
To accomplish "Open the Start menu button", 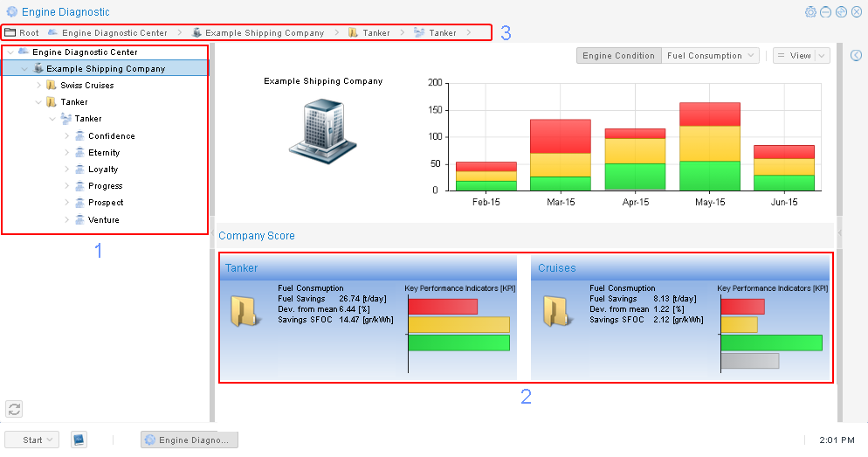I will pos(31,440).
